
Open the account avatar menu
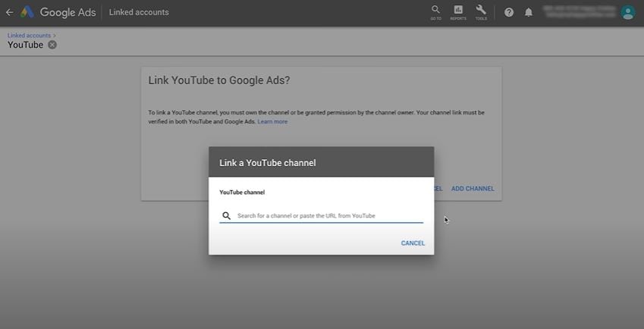point(628,12)
